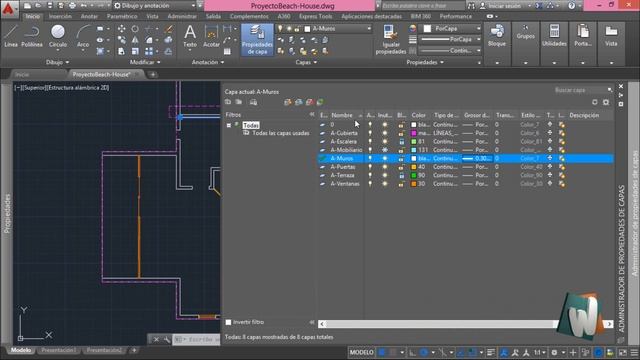Screen dimensions: 640x360
Task: Collapse the Todas filter tree node
Action: coord(229,125)
